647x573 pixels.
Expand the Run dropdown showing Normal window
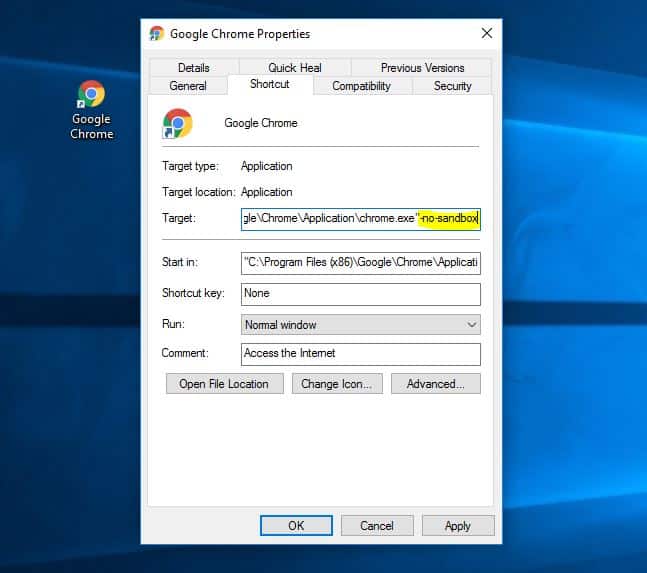tap(361, 325)
